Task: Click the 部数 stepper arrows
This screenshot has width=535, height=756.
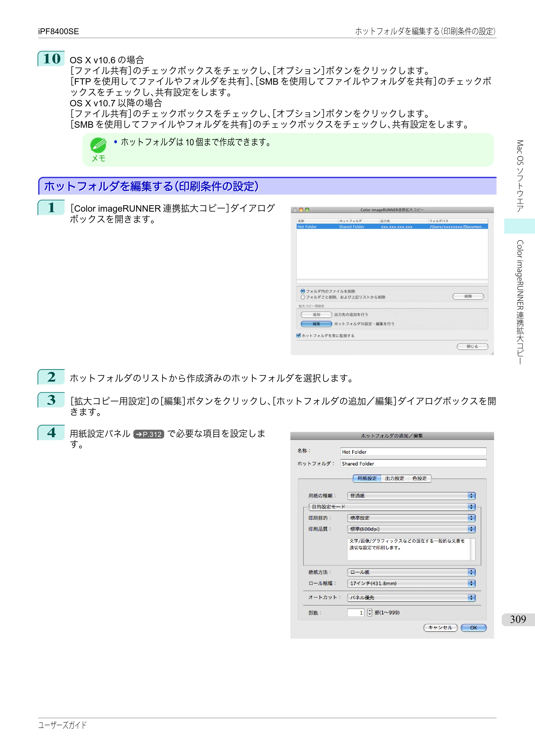Action: [x=369, y=612]
